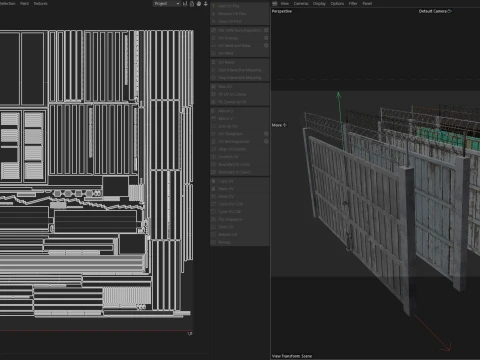Run UV Weld and Relax
Image resolution: width=480 pixels, height=360 pixels.
[237, 46]
